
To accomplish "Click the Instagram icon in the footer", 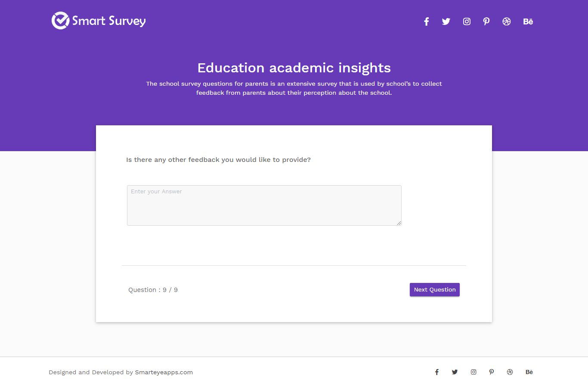I will [x=473, y=372].
